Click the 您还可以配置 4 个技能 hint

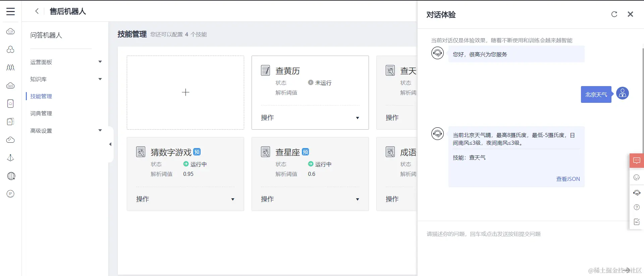(178, 34)
